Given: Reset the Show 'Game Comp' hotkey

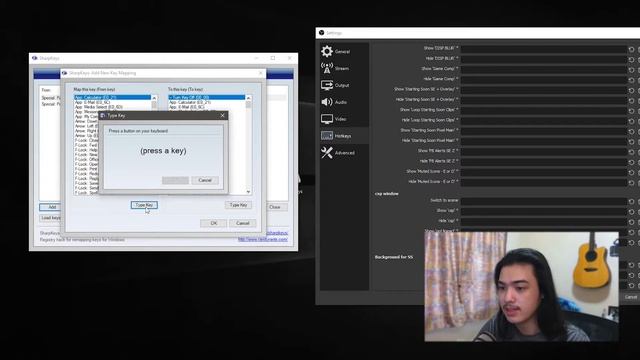Looking at the screenshot, I should [x=631, y=70].
